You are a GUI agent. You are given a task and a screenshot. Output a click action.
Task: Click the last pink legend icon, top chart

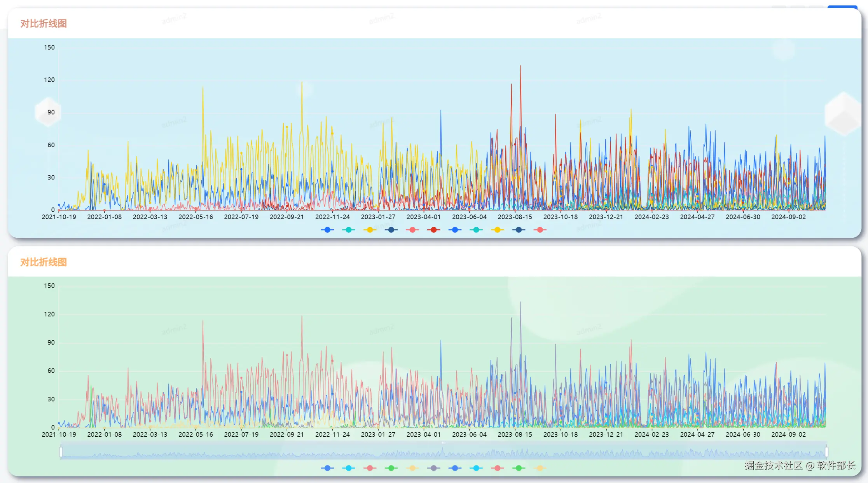(x=540, y=230)
